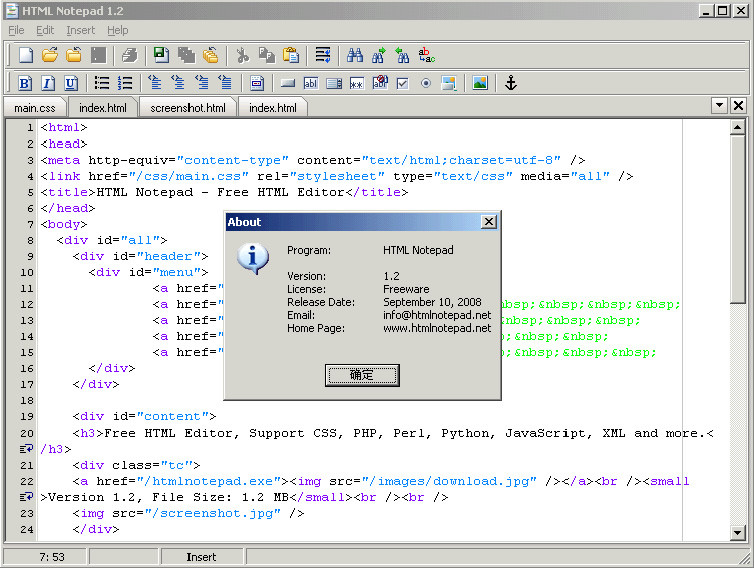The height and width of the screenshot is (568, 754).
Task: Click the Save All stacked disks icon
Action: tap(186, 55)
